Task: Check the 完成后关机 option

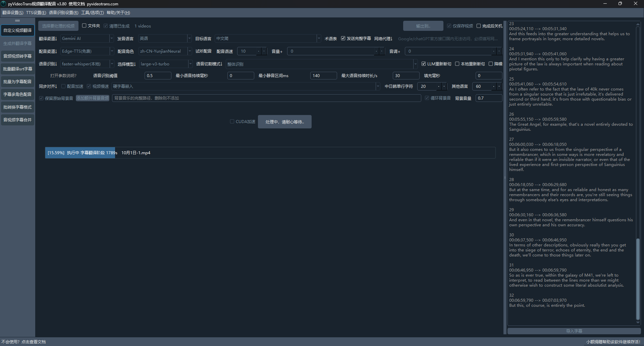Action: pos(479,26)
